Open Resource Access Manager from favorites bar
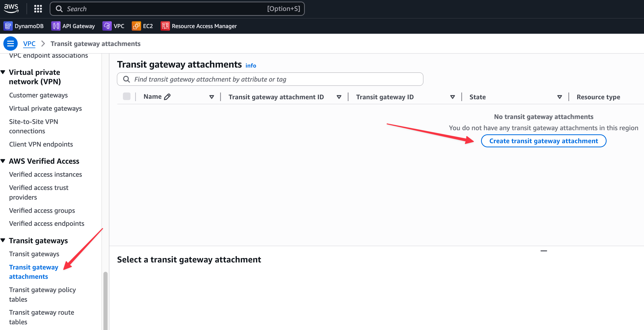Screen dimensions: 644x330 point(198,26)
